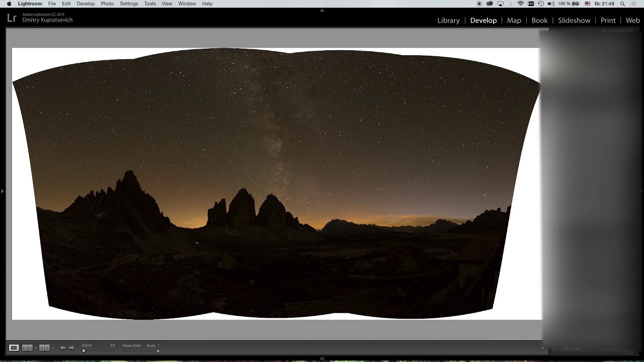This screenshot has height=362, width=644.
Task: Select the Loupe view icon
Action: pos(14,347)
